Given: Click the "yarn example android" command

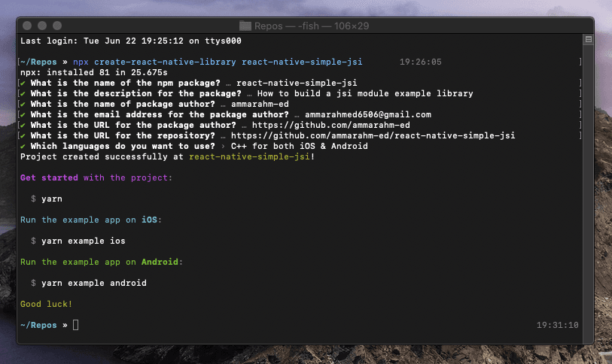Looking at the screenshot, I should tap(93, 284).
